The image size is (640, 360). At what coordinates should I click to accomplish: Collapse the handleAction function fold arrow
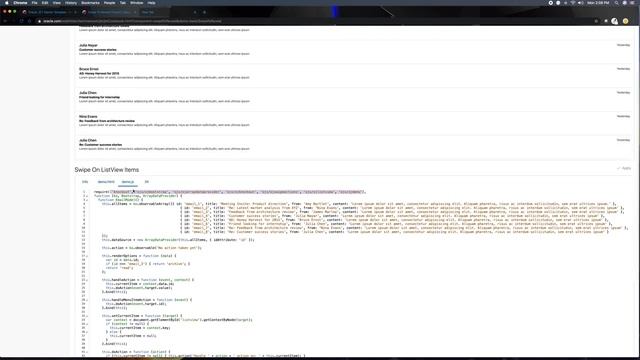coord(87,280)
